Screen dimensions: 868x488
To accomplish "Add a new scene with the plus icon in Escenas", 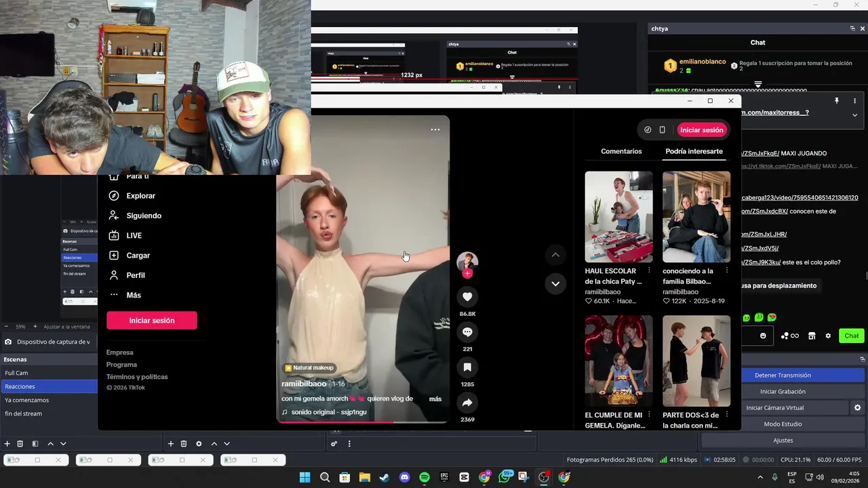I will click(x=7, y=444).
